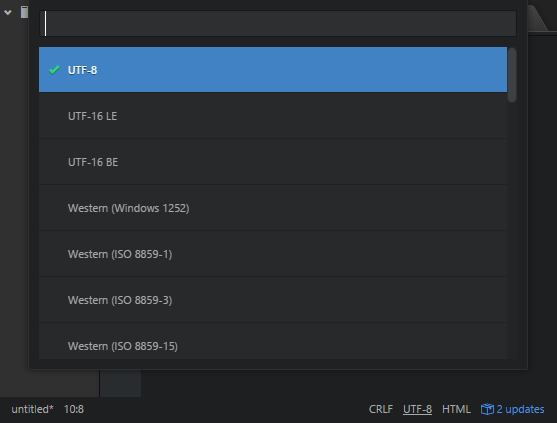The image size is (557, 423).
Task: Choose UTF-16 LE encoding
Action: click(x=273, y=116)
